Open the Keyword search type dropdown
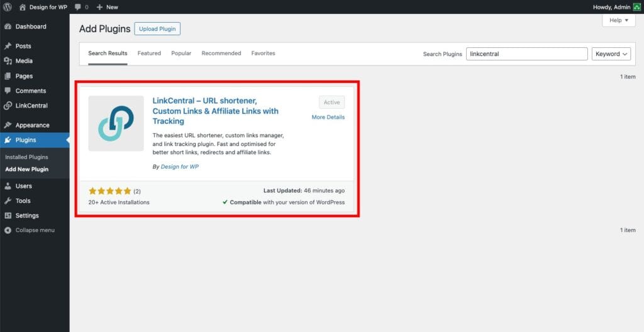644x332 pixels. point(611,54)
